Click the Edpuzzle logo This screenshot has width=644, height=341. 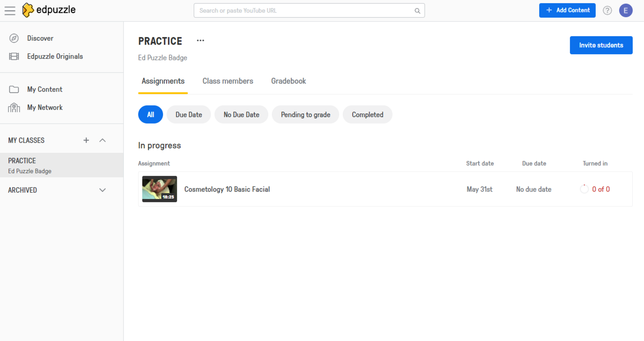pos(49,10)
